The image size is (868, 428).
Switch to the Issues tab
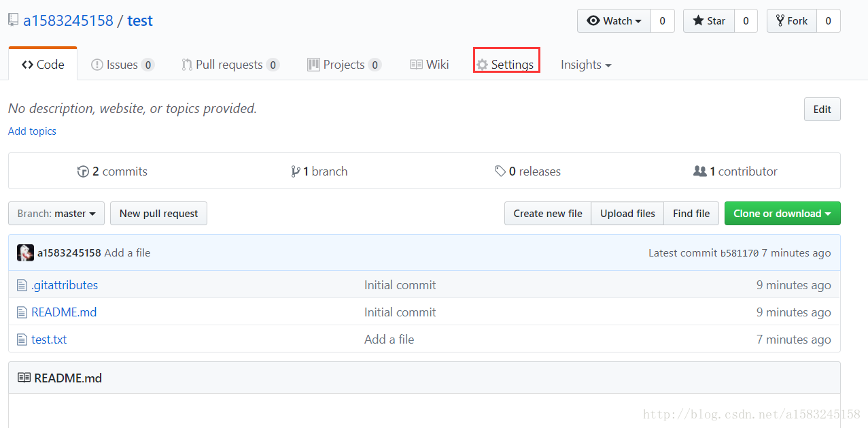click(x=122, y=65)
